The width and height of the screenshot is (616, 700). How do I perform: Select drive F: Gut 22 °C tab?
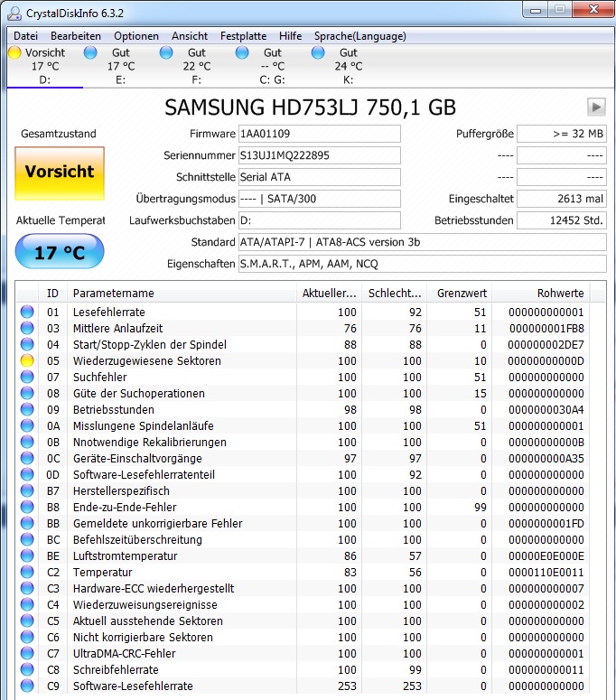tap(197, 66)
